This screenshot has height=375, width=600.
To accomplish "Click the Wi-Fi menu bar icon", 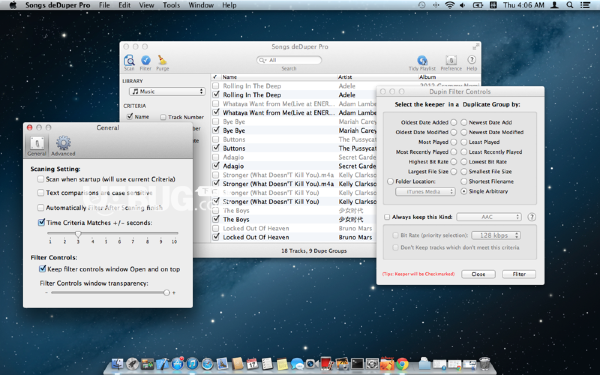I will point(450,5).
